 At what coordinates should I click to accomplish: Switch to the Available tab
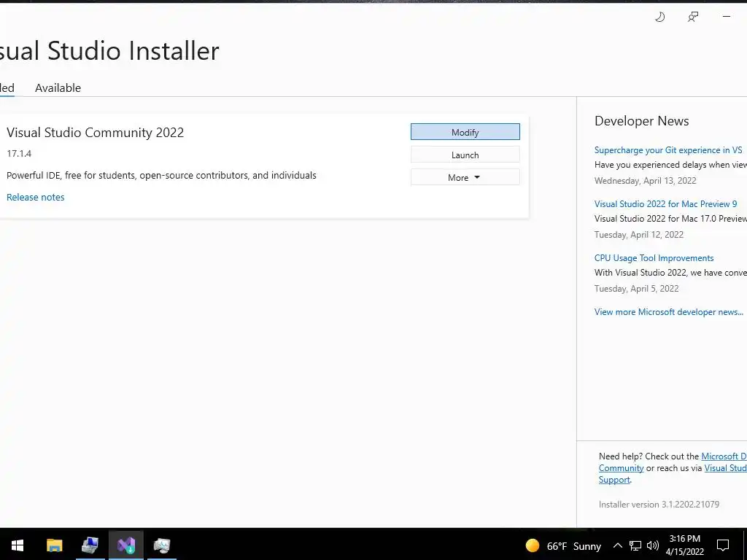[x=58, y=88]
